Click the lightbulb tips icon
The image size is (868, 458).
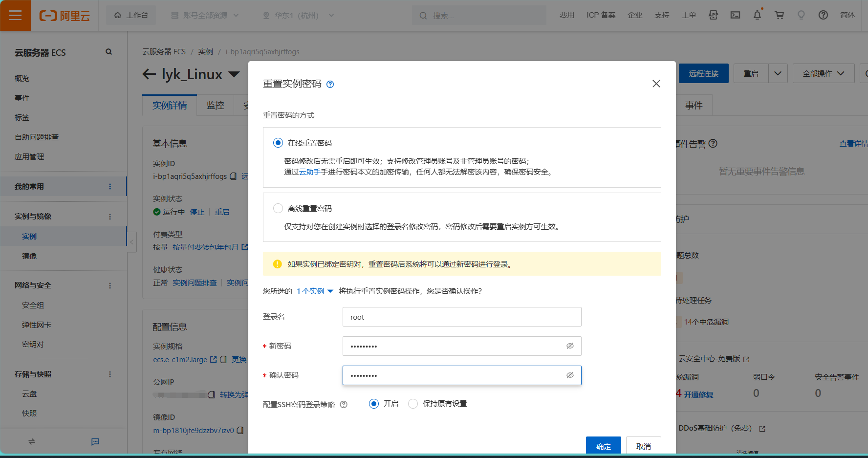point(801,15)
